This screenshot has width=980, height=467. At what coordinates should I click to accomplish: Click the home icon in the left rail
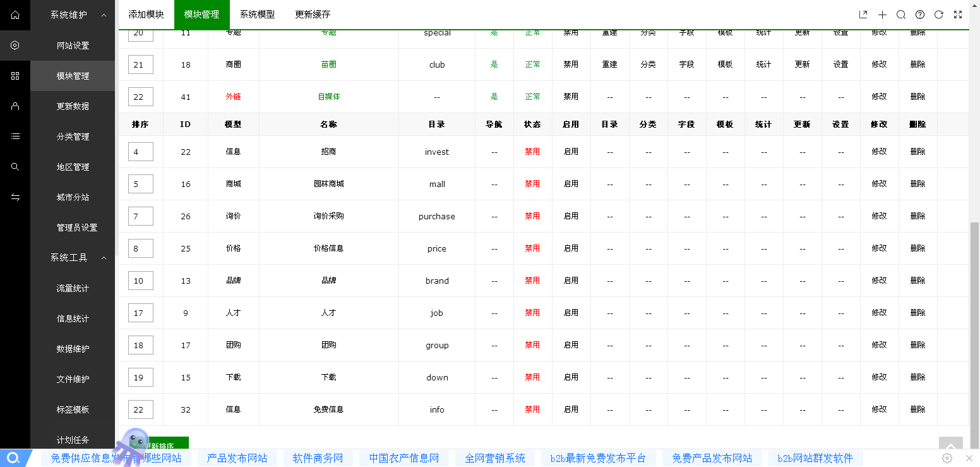15,15
